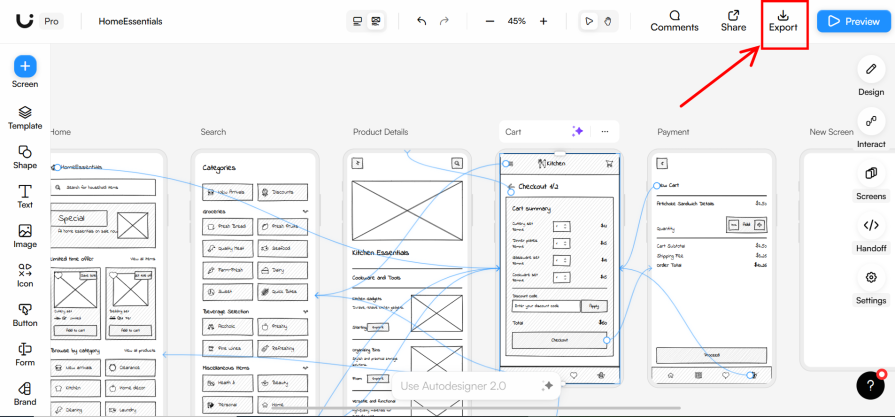Screen dimensions: 895x417
Task: Open the Icon library
Action: (x=25, y=275)
